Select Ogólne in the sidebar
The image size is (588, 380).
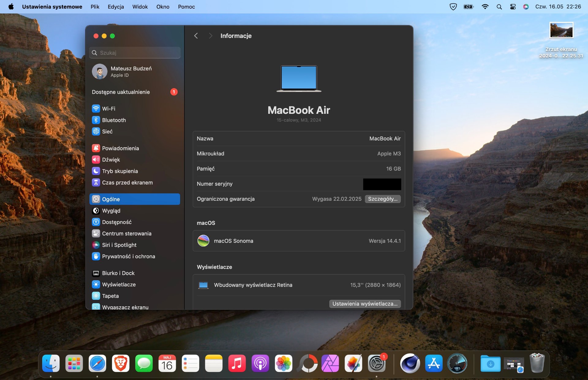(x=134, y=199)
